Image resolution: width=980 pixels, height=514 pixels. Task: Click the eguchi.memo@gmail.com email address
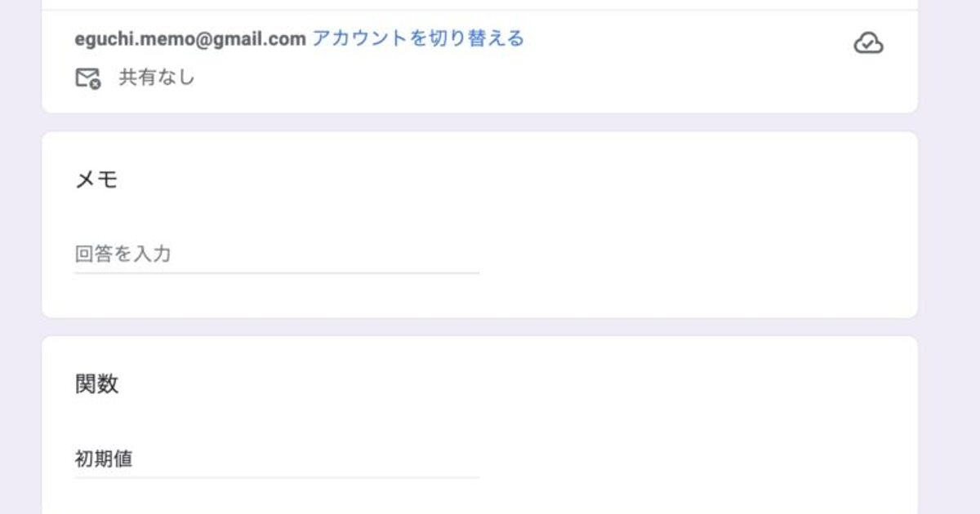point(190,38)
